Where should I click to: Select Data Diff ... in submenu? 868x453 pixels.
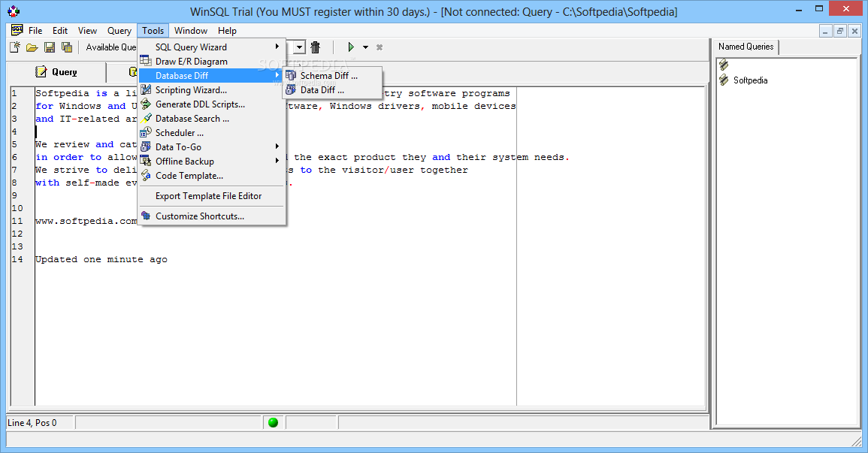(x=333, y=89)
